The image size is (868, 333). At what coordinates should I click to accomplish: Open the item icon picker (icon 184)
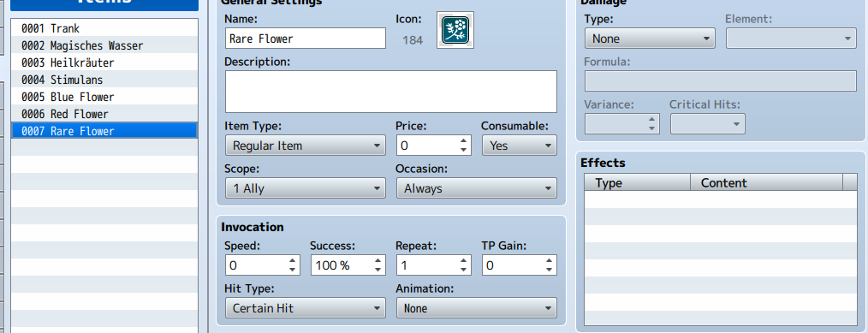click(x=455, y=30)
